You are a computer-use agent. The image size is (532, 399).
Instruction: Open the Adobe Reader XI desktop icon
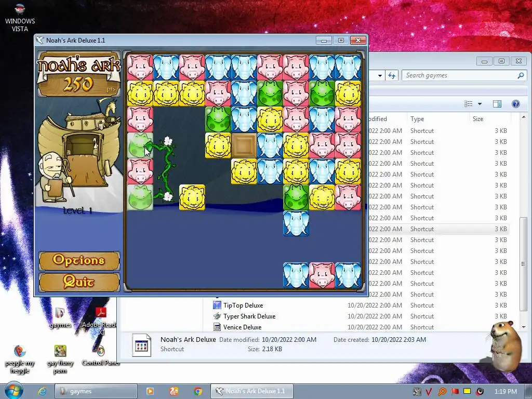point(100,321)
